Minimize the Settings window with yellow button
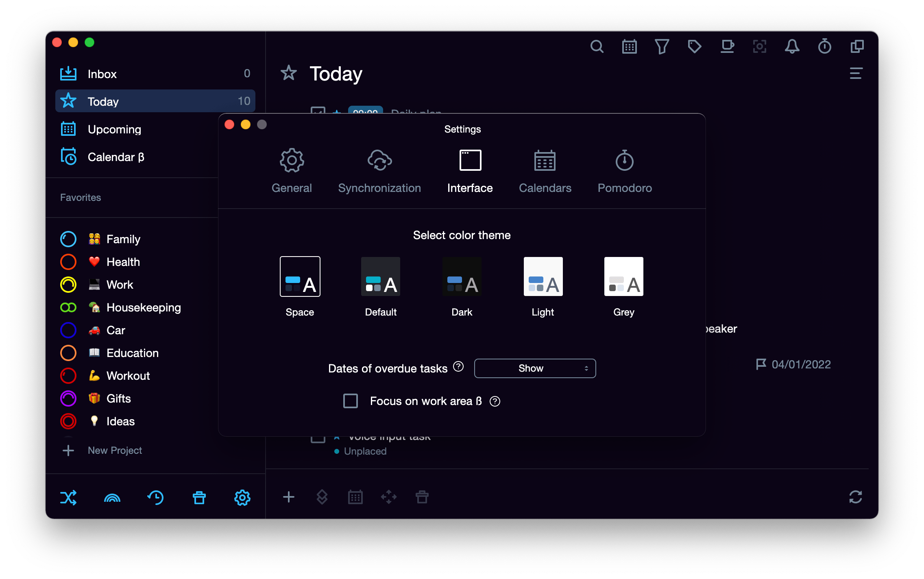 coord(246,124)
